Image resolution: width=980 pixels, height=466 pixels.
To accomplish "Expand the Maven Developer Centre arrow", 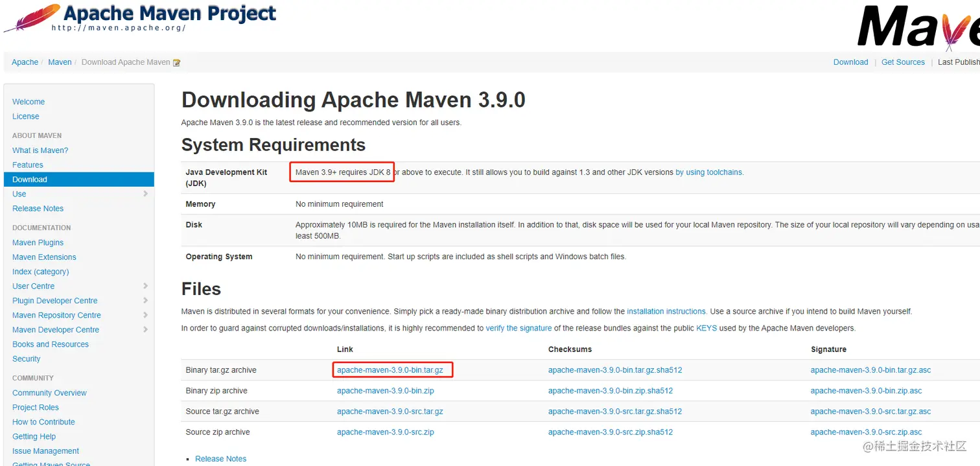I will (x=145, y=330).
